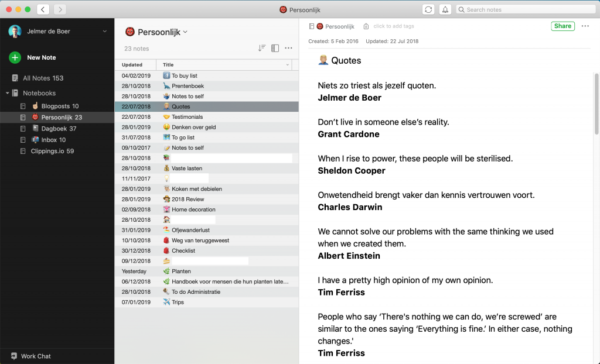Click Created: 5 Feb 2016 text
Image resolution: width=600 pixels, height=364 pixels.
tap(333, 42)
